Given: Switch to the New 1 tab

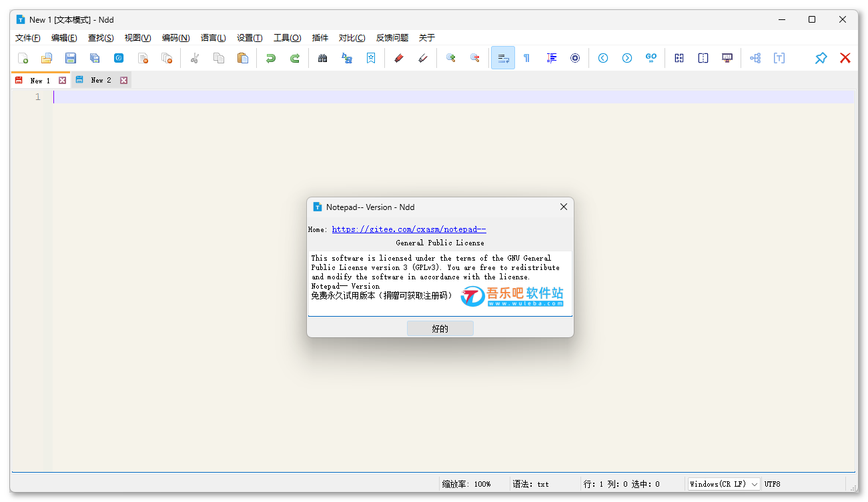Looking at the screenshot, I should pos(40,81).
